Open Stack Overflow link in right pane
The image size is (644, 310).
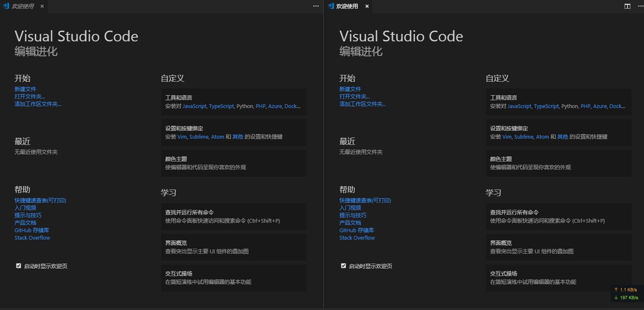tap(357, 238)
